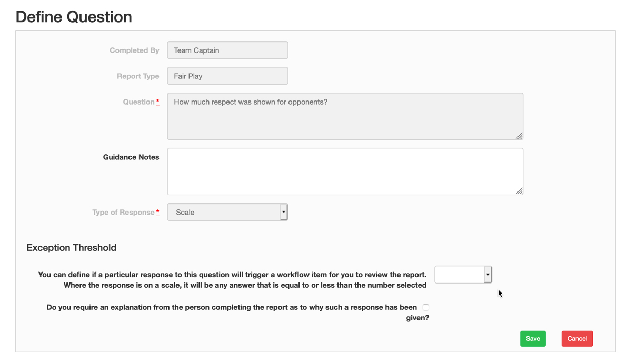Image resolution: width=627 pixels, height=364 pixels.
Task: Click the Guidance Notes label
Action: [x=131, y=157]
